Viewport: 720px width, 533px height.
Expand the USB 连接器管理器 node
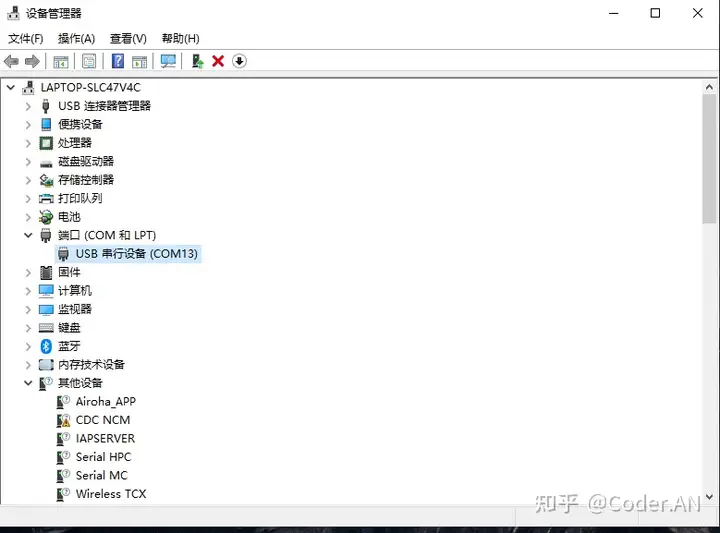tap(28, 106)
